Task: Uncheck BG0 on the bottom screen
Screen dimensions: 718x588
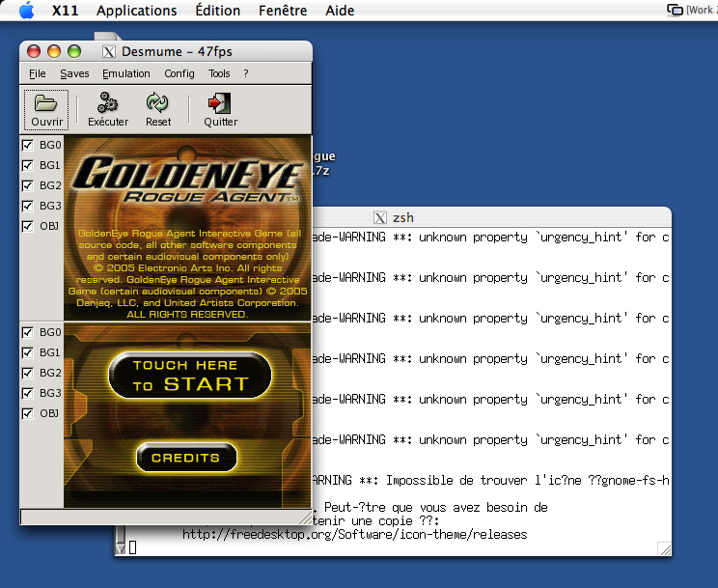Action: [x=27, y=332]
